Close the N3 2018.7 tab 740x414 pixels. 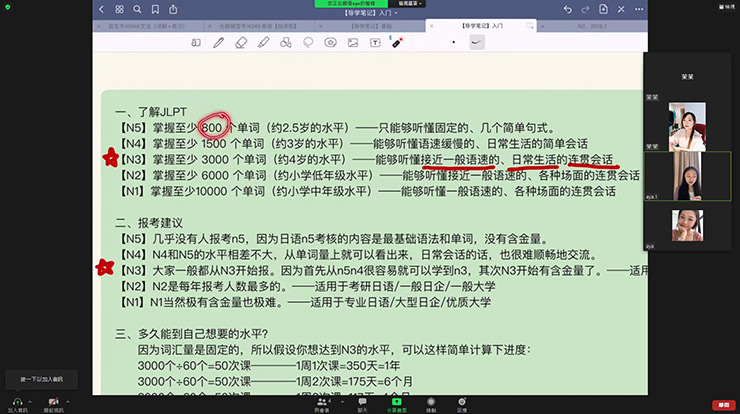coord(542,26)
